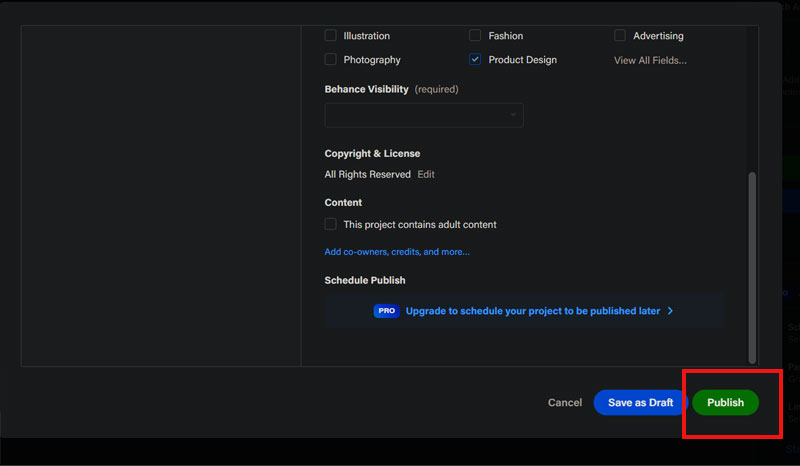Add co-owners, credits, and more

[x=397, y=252]
